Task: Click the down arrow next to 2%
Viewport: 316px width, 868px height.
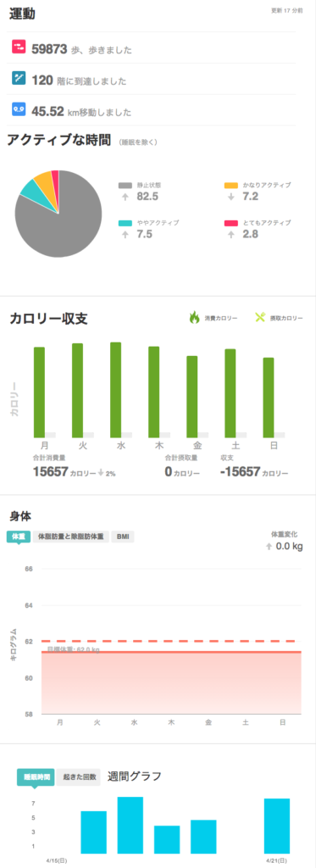Action: [101, 473]
